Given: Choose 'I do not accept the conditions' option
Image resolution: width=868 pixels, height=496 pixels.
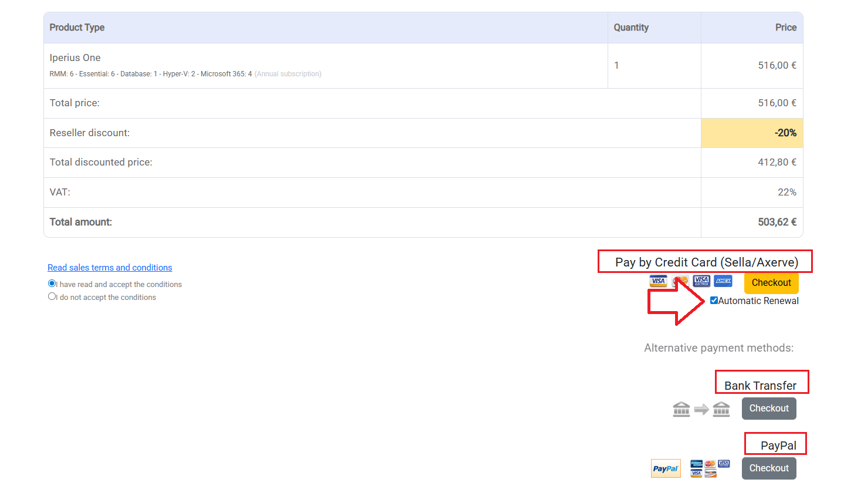Looking at the screenshot, I should point(52,296).
